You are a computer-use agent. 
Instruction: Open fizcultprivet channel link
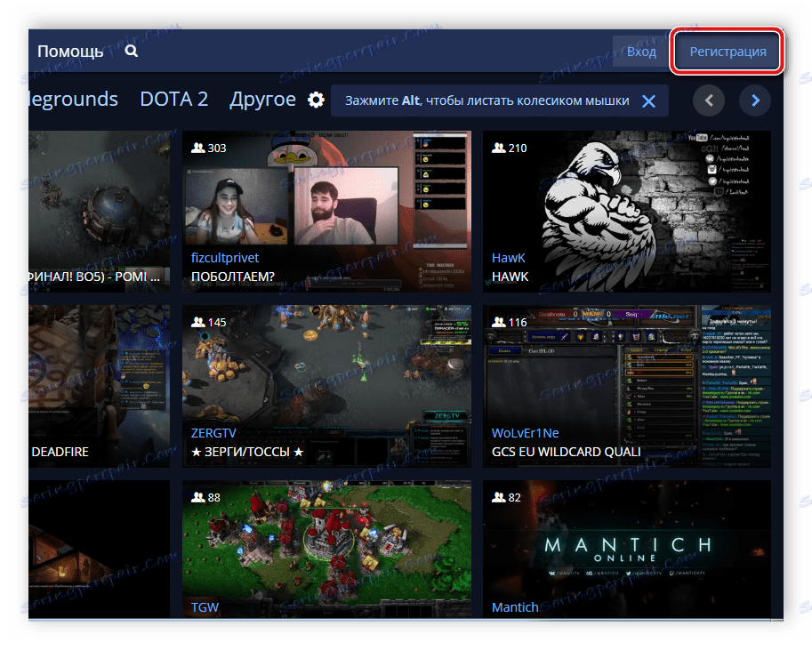pyautogui.click(x=225, y=257)
